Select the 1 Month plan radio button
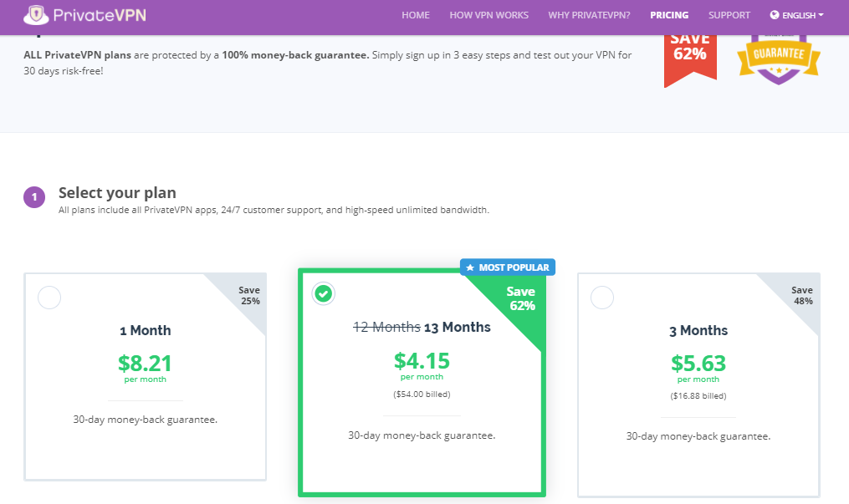849x504 pixels. [x=49, y=298]
